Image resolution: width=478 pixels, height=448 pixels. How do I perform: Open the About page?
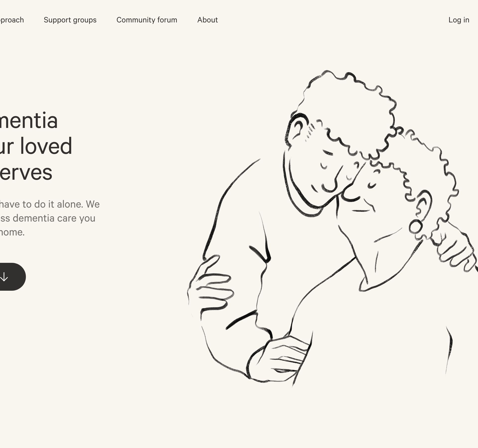(208, 20)
